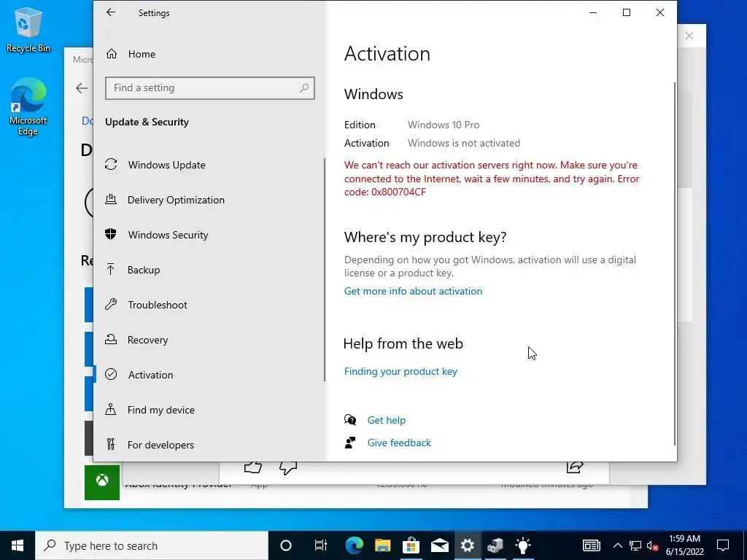747x560 pixels.
Task: Click the For developers tools icon
Action: (111, 444)
